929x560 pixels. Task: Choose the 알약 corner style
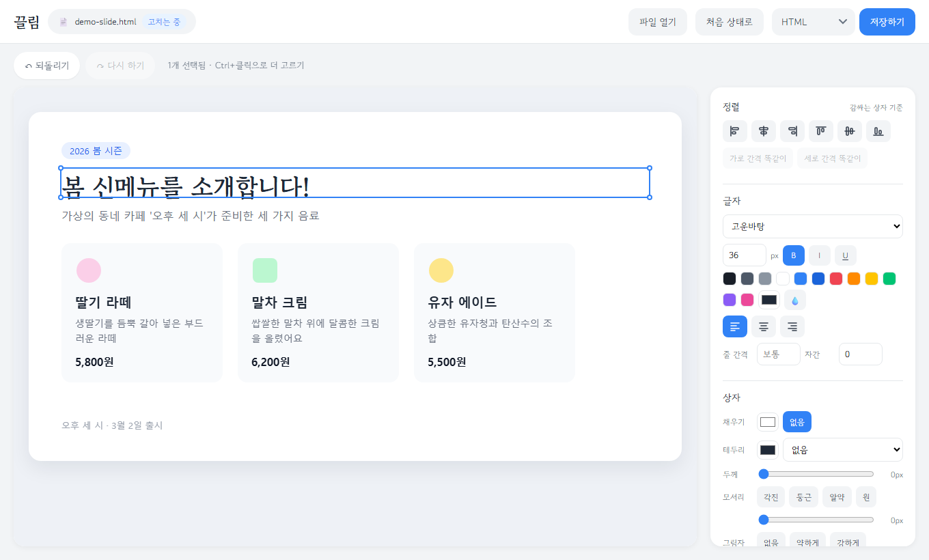[837, 497]
